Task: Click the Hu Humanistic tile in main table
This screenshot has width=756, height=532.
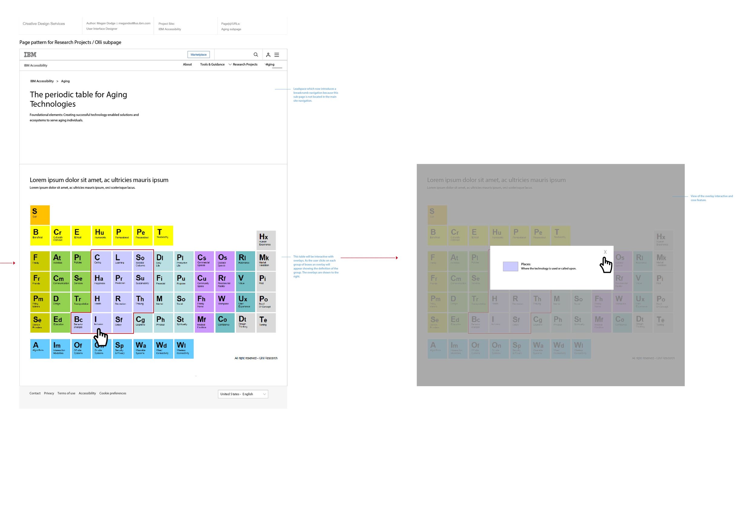Action: [101, 236]
